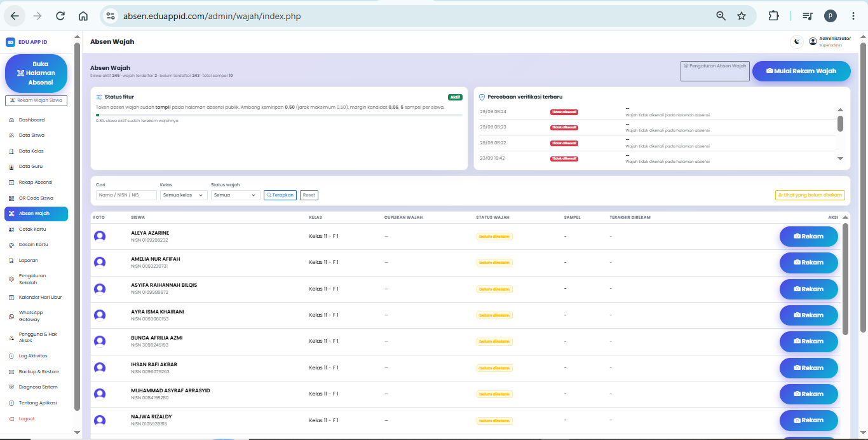Toggle the dark mode moon icon
The image size is (868, 440).
(x=796, y=41)
